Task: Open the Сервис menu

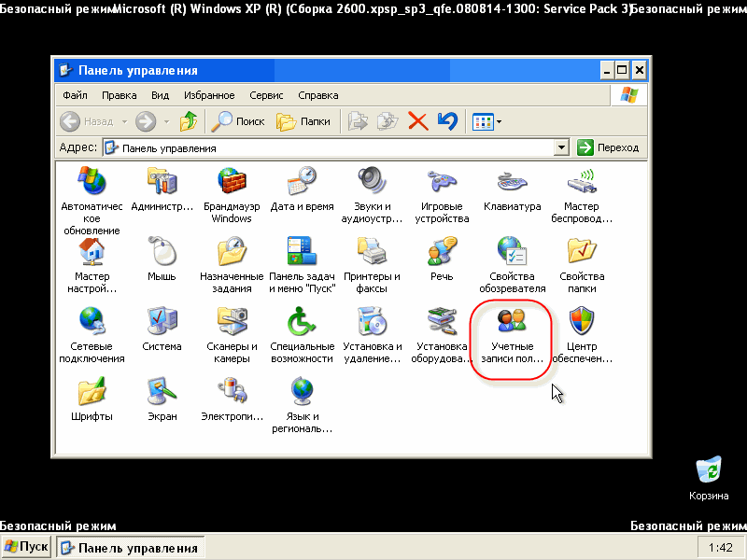Action: [266, 95]
